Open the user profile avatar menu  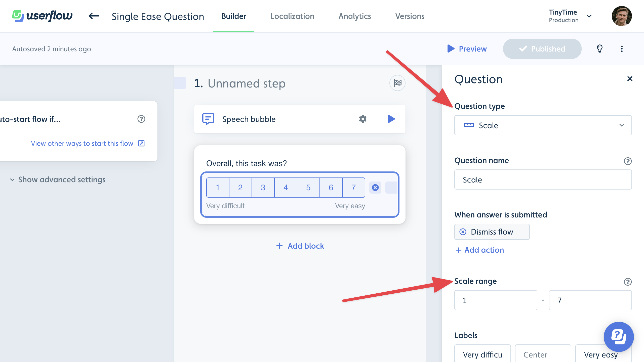click(x=622, y=16)
